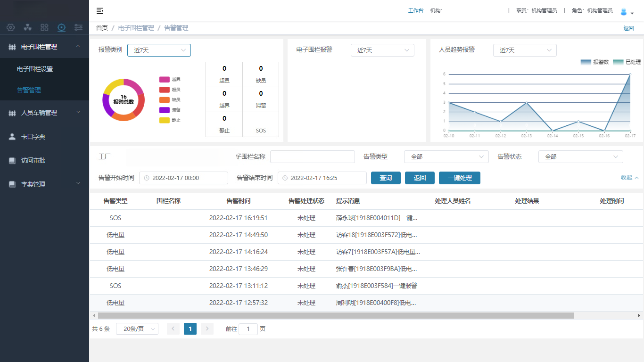Image resolution: width=644 pixels, height=362 pixels.
Task: Open the user avatar menu at top right
Action: 626,12
